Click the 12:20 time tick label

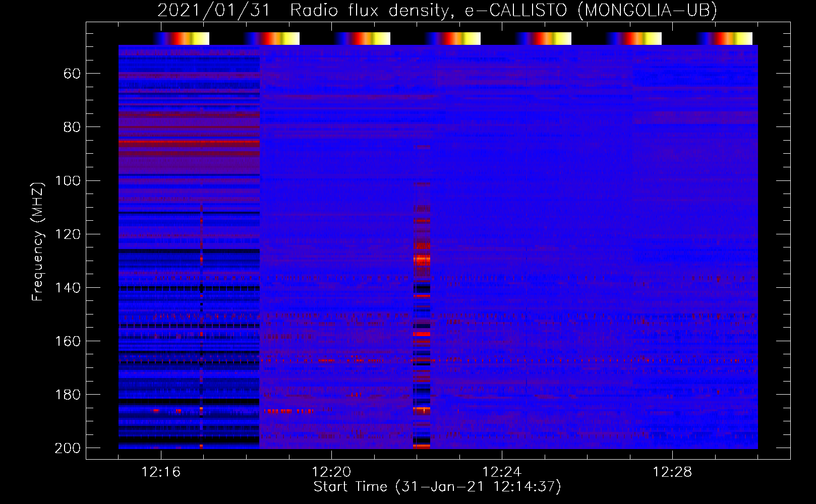coord(331,472)
